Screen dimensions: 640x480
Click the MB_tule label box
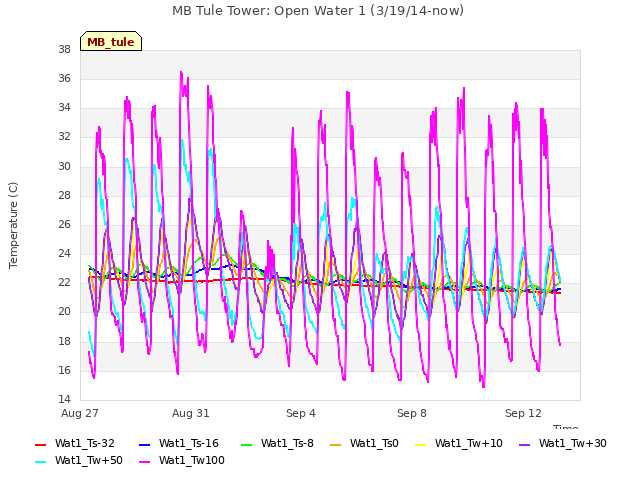coord(111,41)
